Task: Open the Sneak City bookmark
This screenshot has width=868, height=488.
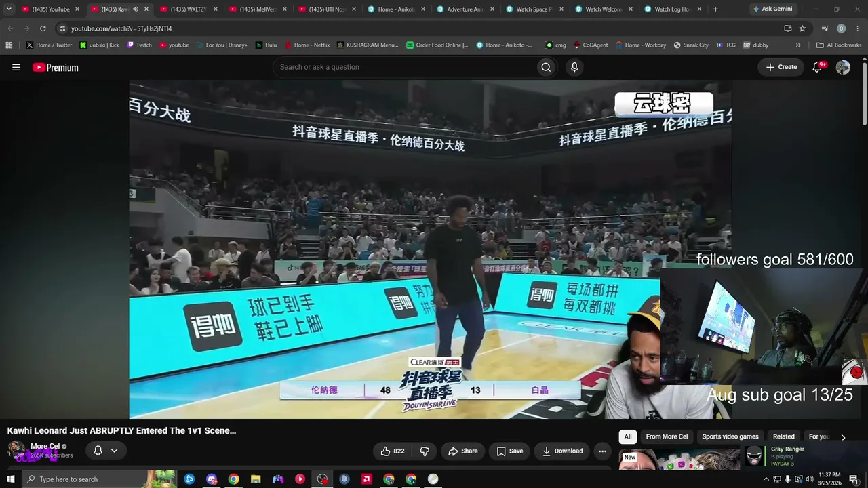Action: [x=691, y=45]
